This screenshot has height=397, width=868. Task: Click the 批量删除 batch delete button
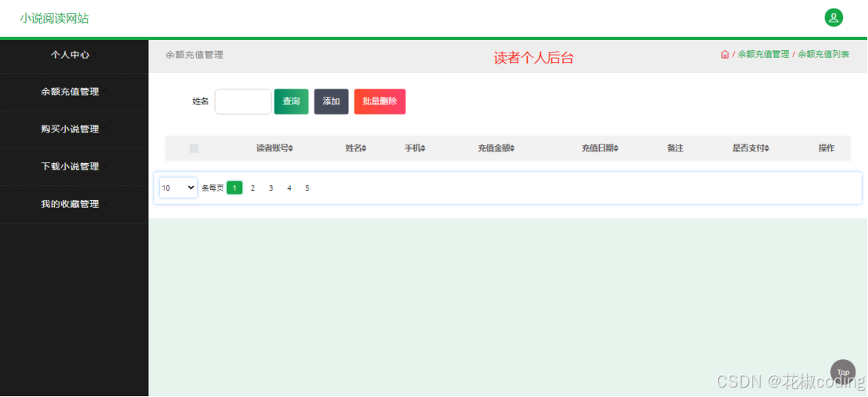tap(380, 102)
